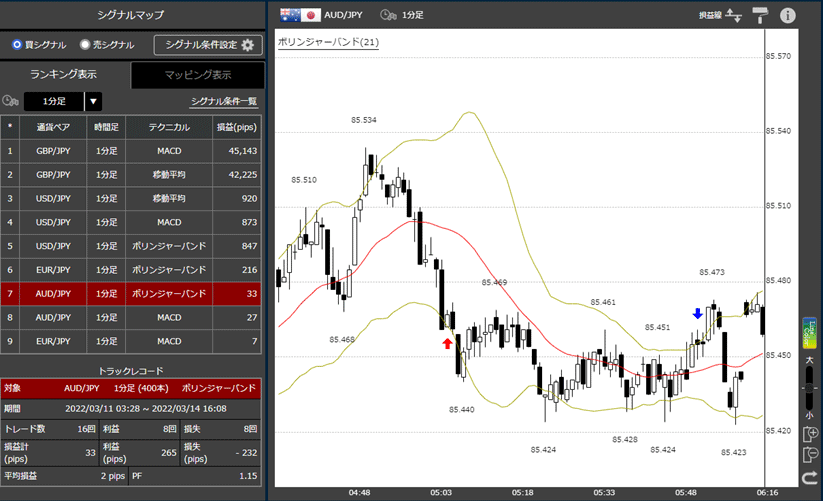
Task: Switch to the マッピング表示 tab
Action: pyautogui.click(x=197, y=75)
